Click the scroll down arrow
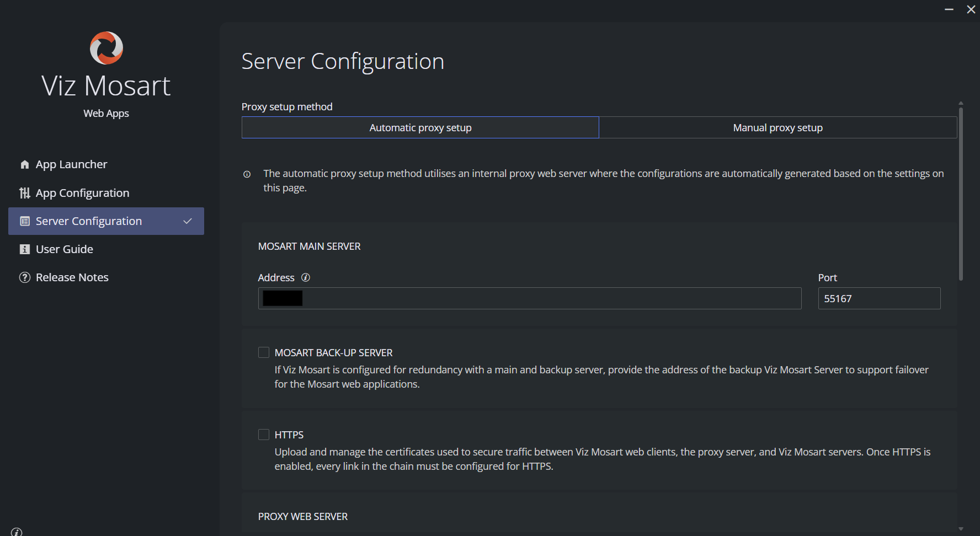 coord(961,529)
